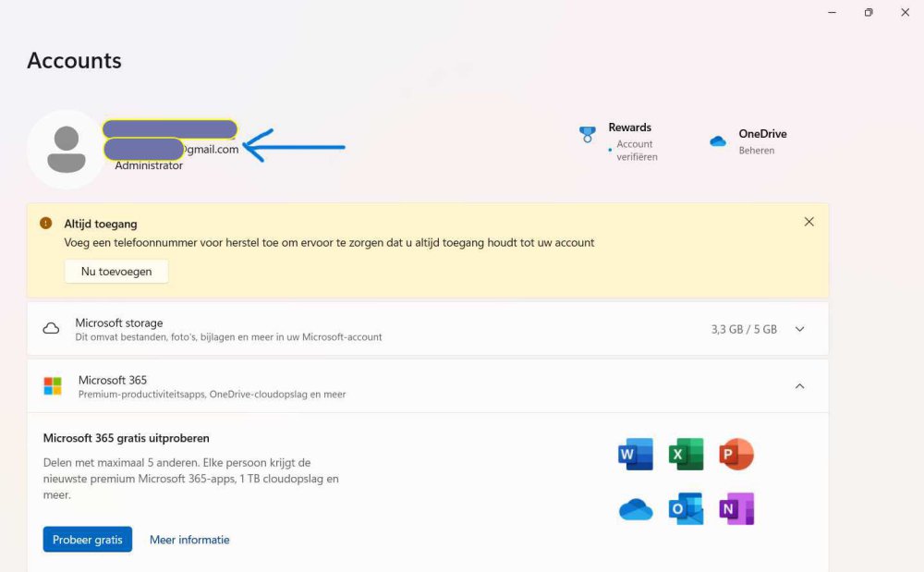Click the OneNote app icon
The image size is (924, 572).
tap(736, 509)
